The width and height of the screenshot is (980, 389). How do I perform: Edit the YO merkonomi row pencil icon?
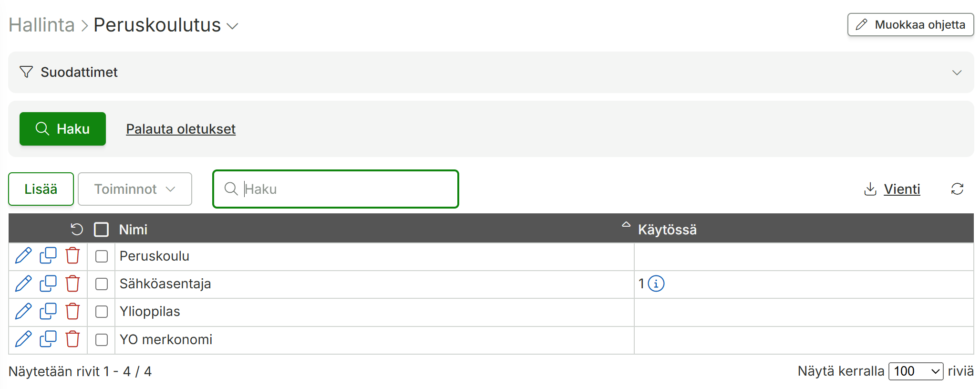[x=23, y=339]
